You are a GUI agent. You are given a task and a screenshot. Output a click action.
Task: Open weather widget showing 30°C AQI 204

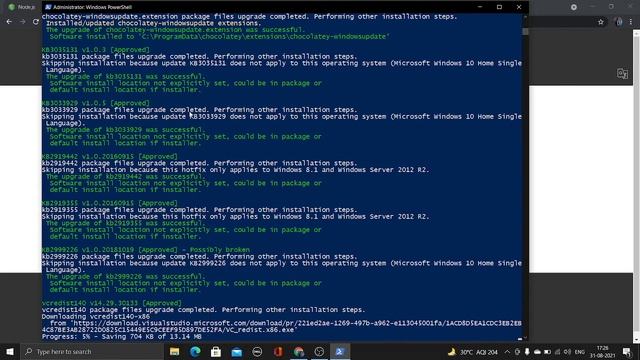(473, 352)
